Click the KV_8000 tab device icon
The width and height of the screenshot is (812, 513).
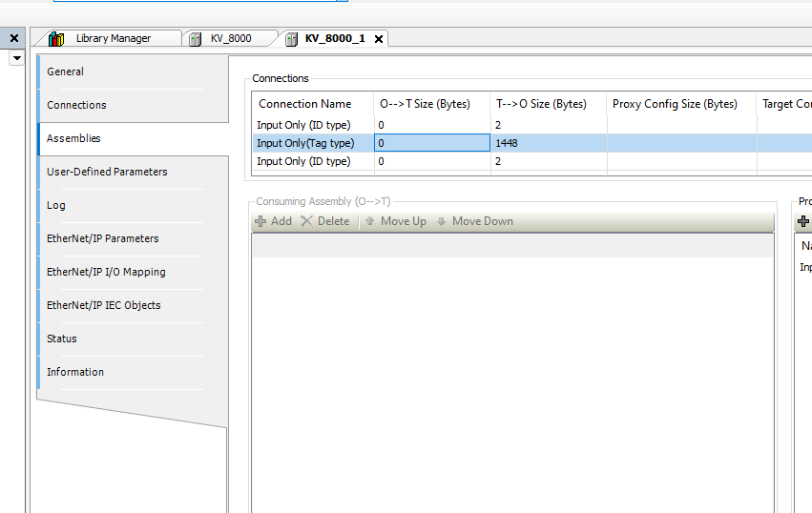[x=196, y=39]
